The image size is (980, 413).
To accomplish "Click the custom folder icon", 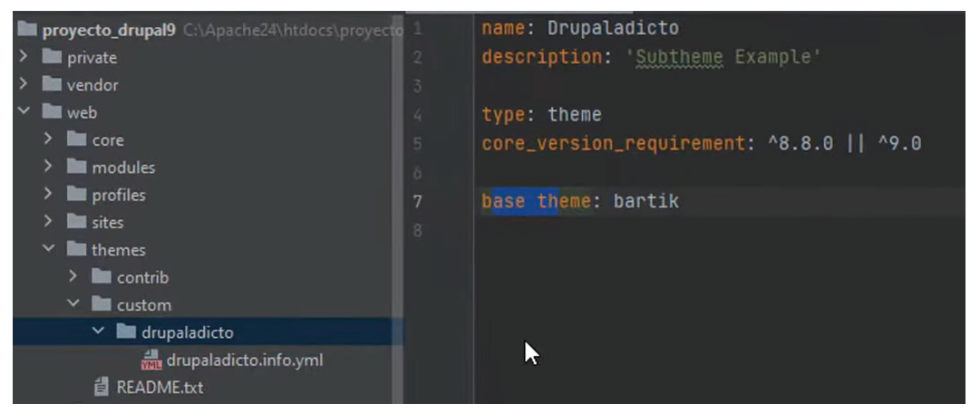I will coord(102,304).
